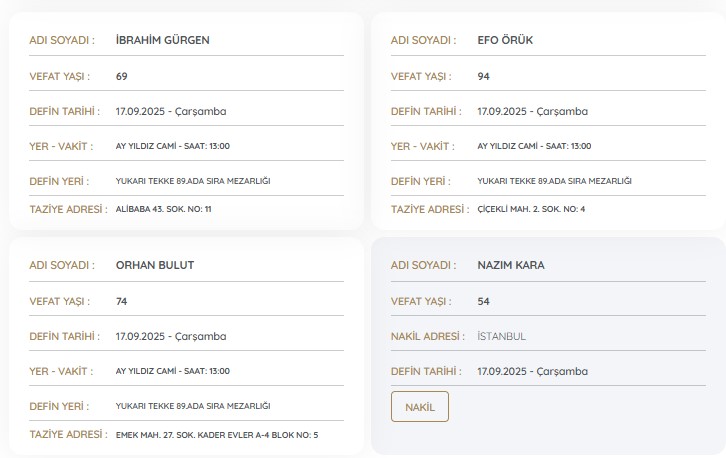Click burial date in İbrahim Gürgen card

pyautogui.click(x=171, y=111)
